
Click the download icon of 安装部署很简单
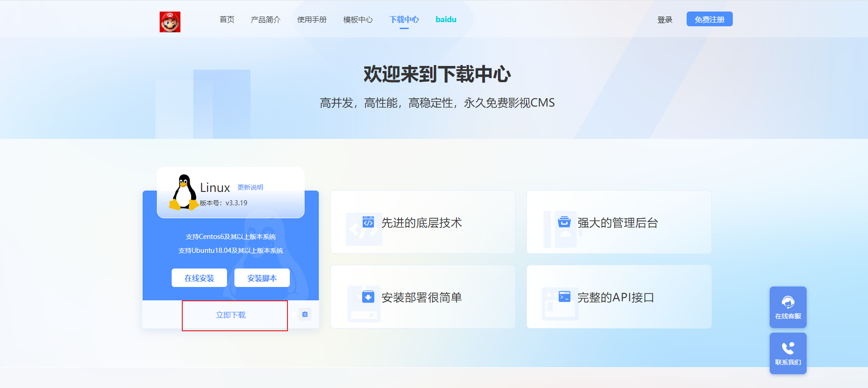click(x=368, y=297)
